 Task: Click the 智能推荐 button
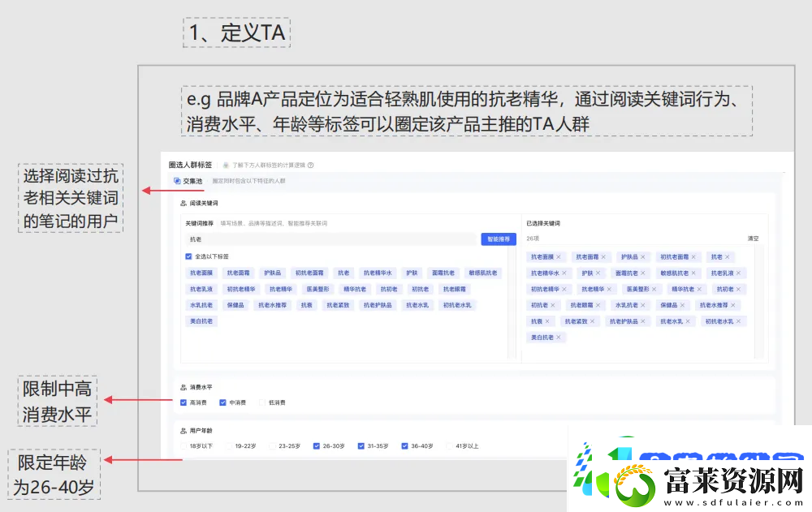pos(499,239)
